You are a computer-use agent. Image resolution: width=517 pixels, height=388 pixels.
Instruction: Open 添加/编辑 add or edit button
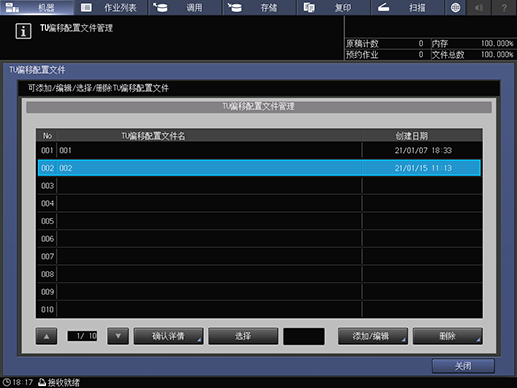tap(373, 336)
